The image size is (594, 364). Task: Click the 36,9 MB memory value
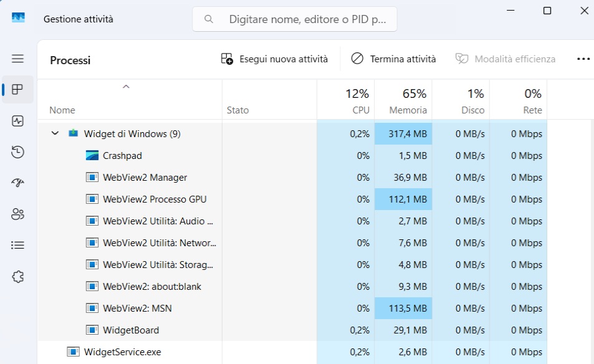410,177
